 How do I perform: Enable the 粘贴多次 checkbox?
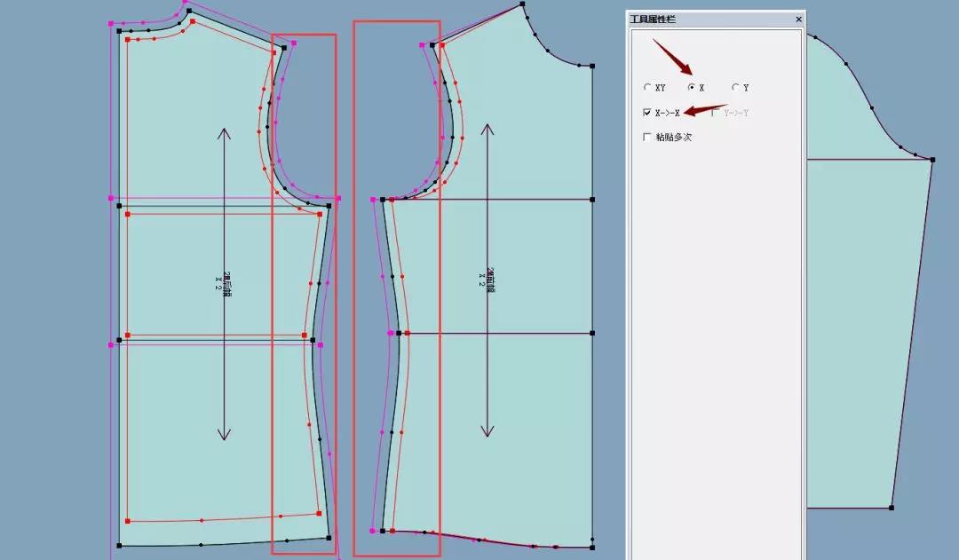click(647, 138)
